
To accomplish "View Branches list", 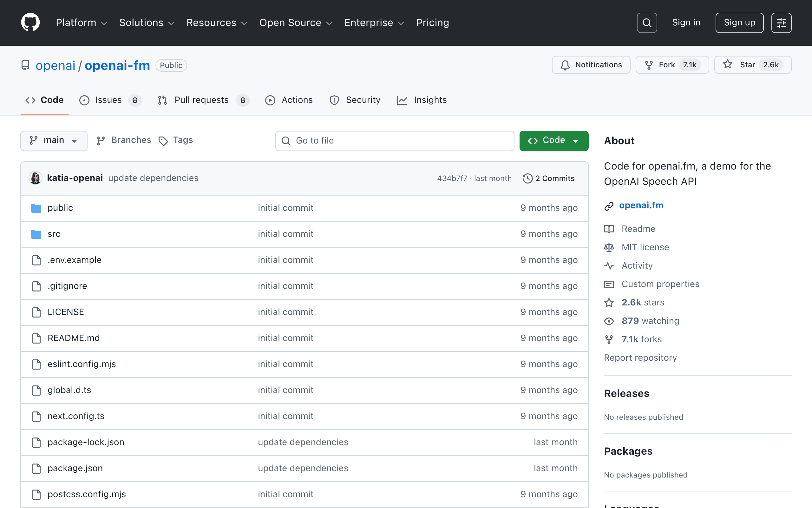I will 124,140.
